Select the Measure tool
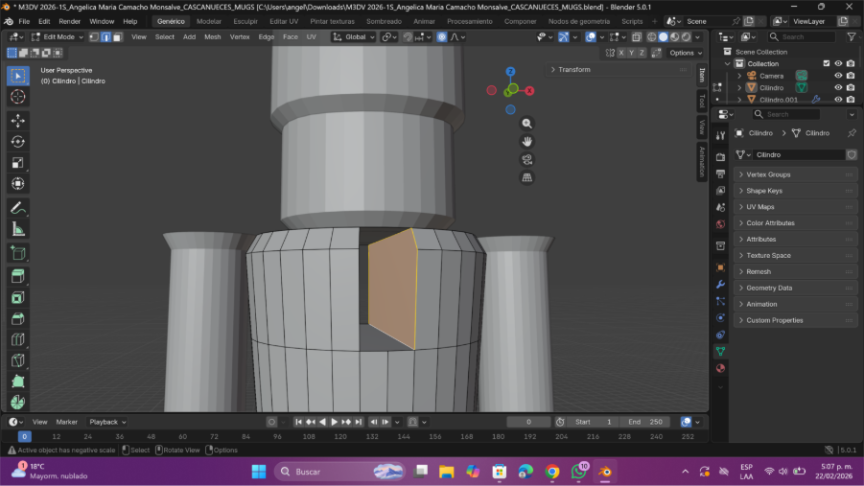This screenshot has width=864, height=486. coord(18,229)
